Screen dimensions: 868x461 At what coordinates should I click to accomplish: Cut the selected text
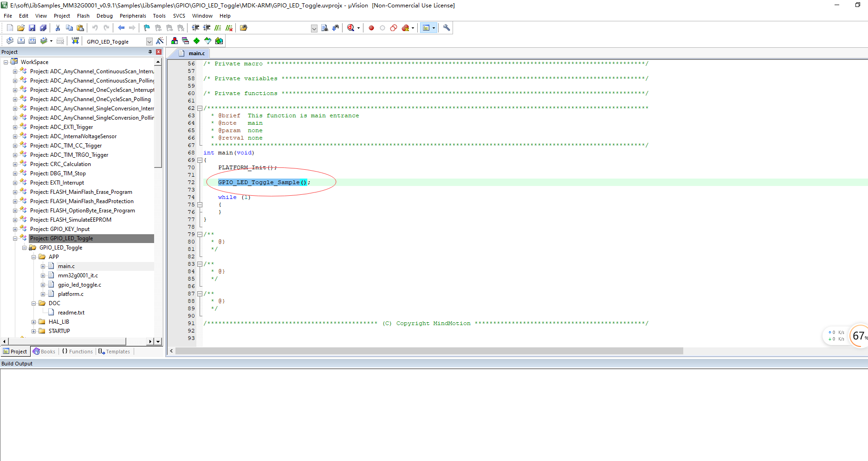(x=58, y=28)
